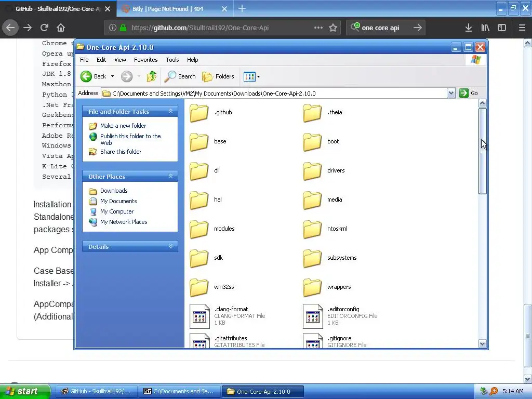This screenshot has height=399, width=532.
Task: Select the ntoskrnl folder icon
Action: point(312,229)
